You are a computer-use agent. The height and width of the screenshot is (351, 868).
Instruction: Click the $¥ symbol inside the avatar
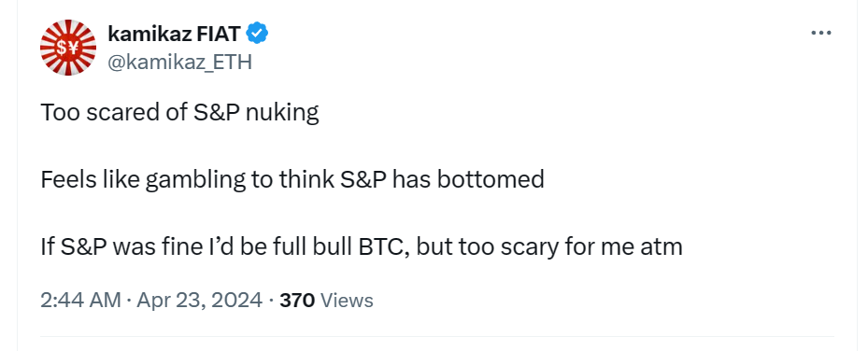click(67, 49)
